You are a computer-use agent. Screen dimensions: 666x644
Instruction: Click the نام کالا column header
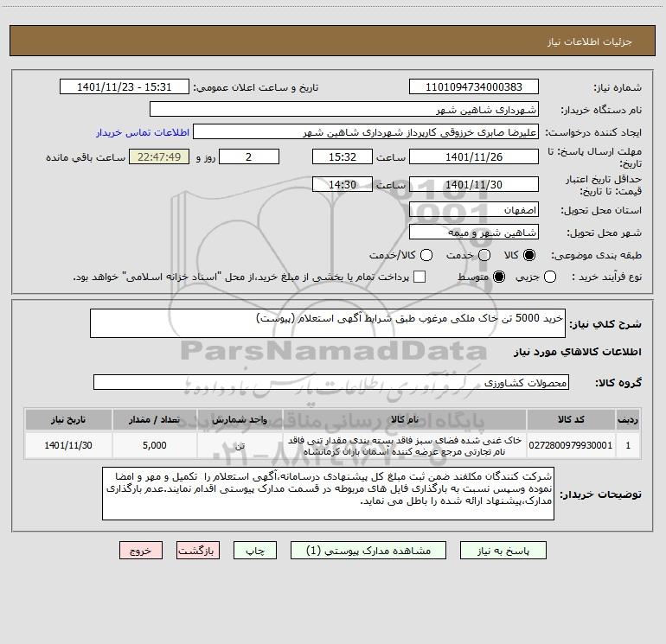pos(405,419)
